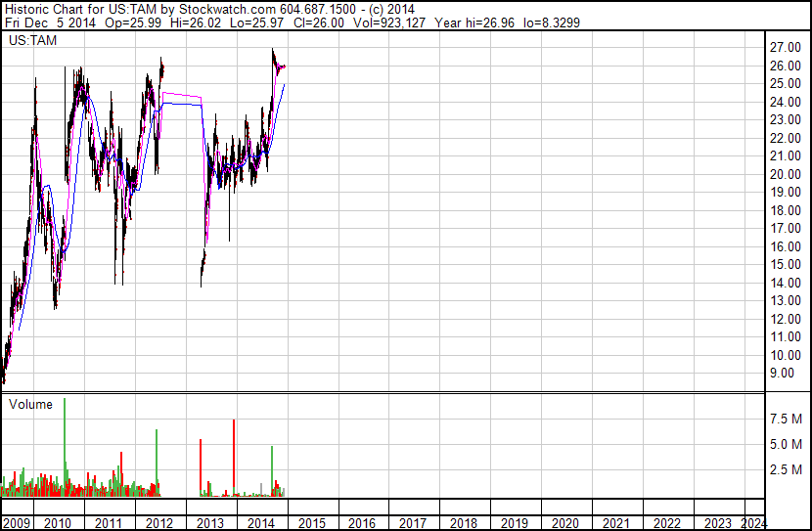Click the Volume panel label

[x=30, y=404]
